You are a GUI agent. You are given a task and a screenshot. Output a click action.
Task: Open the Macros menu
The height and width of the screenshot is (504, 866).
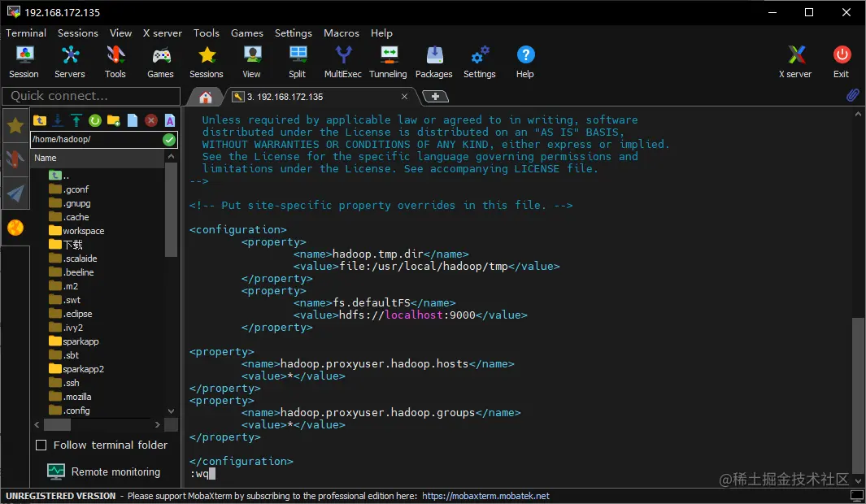[x=342, y=33]
